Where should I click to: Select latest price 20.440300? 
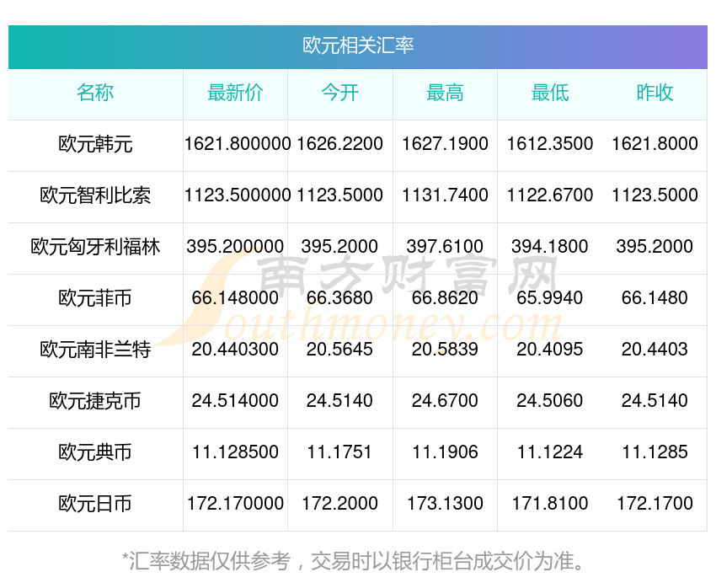235,350
